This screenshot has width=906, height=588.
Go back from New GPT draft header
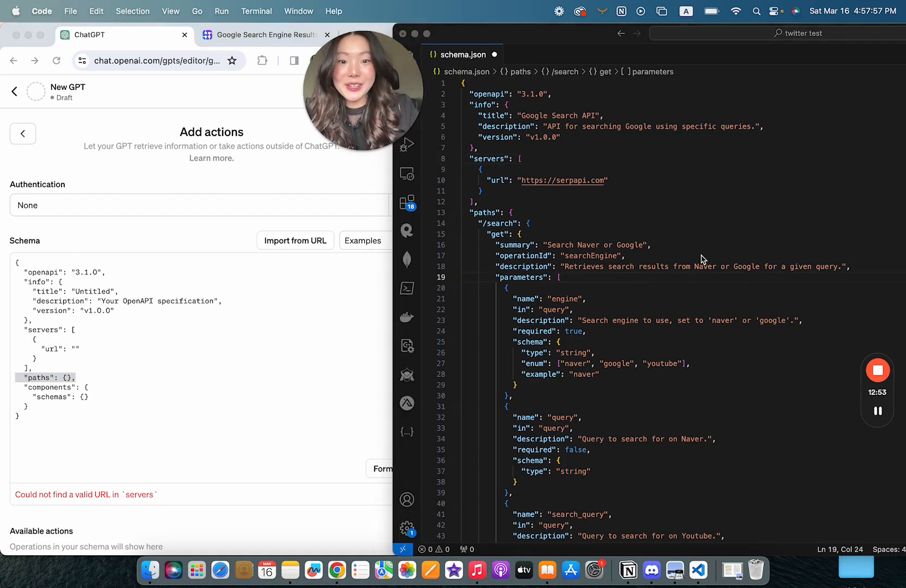(15, 91)
